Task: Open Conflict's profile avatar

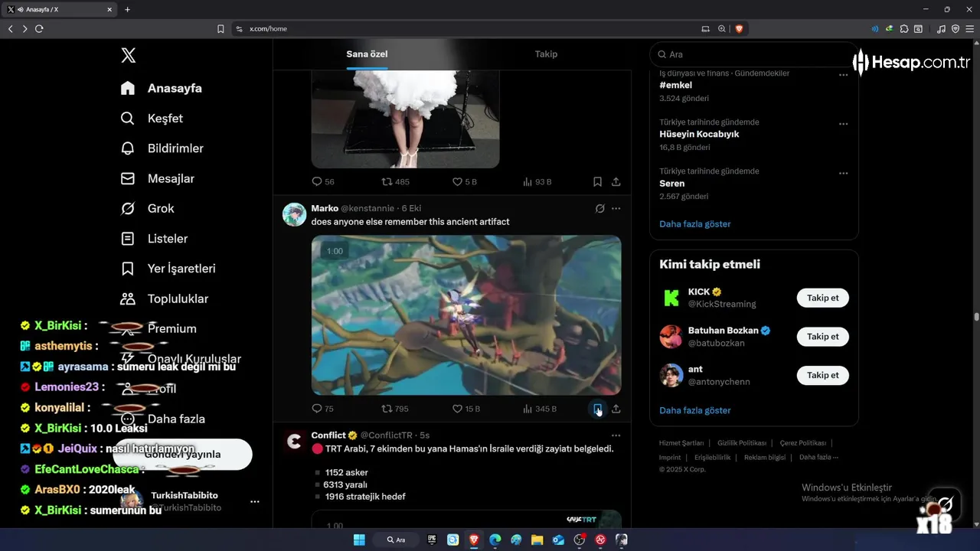Action: (295, 442)
